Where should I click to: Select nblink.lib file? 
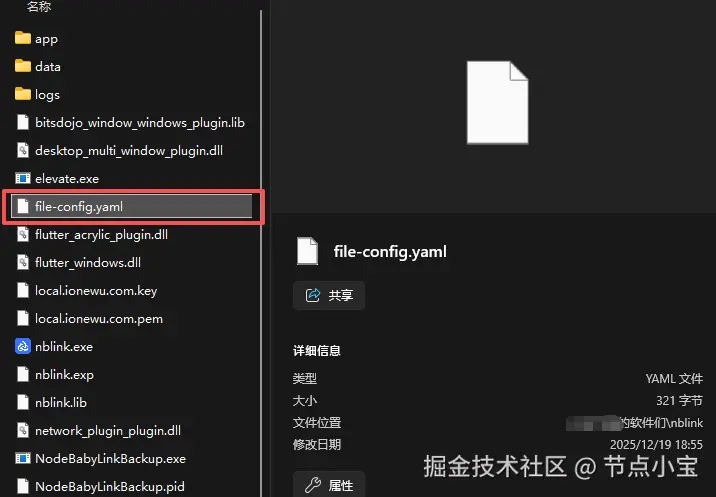[52, 402]
